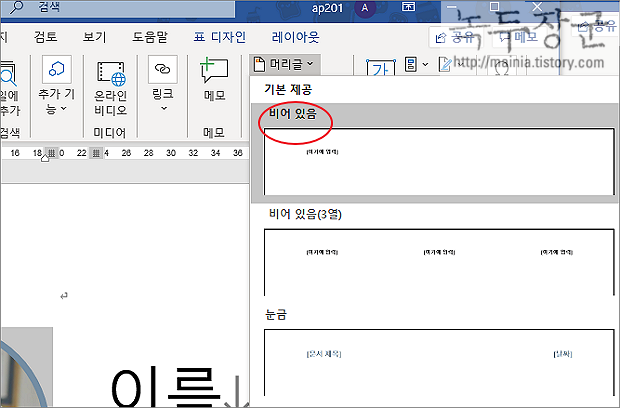Select the 눈금 header thumbnail
Screen dimensions: 620x408
point(439,362)
